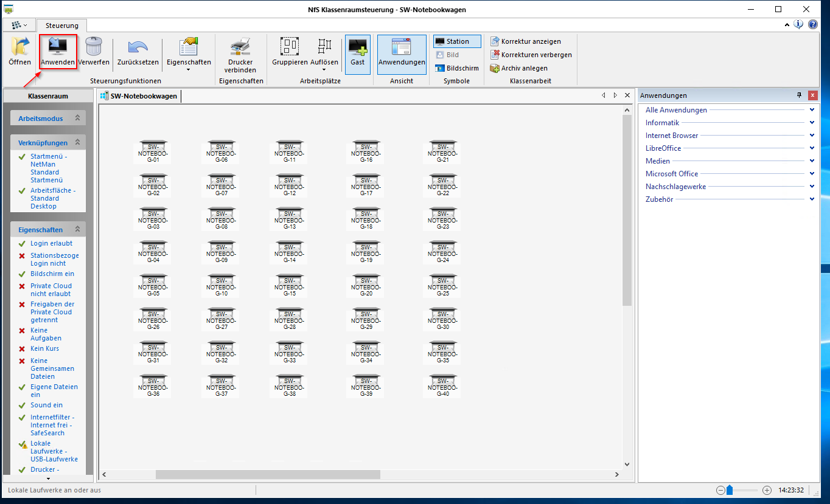This screenshot has width=830, height=504.
Task: Click the info icon in ribbon corner
Action: point(798,24)
